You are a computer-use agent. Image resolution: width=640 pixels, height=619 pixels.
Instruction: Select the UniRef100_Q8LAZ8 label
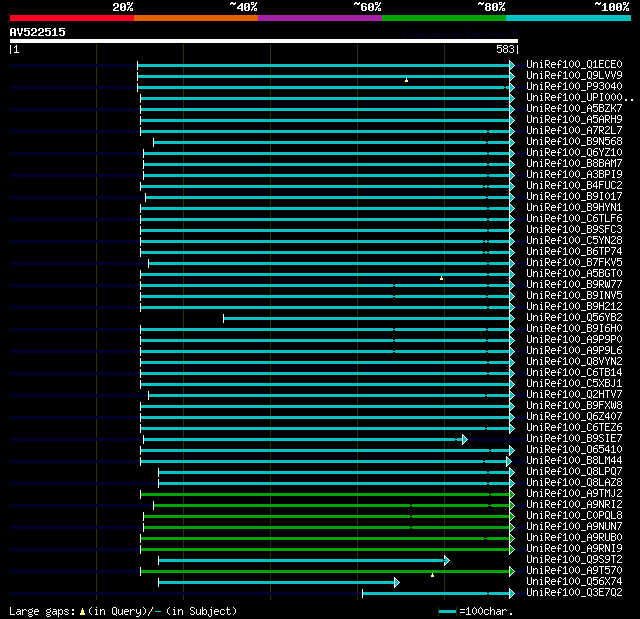[x=574, y=483]
